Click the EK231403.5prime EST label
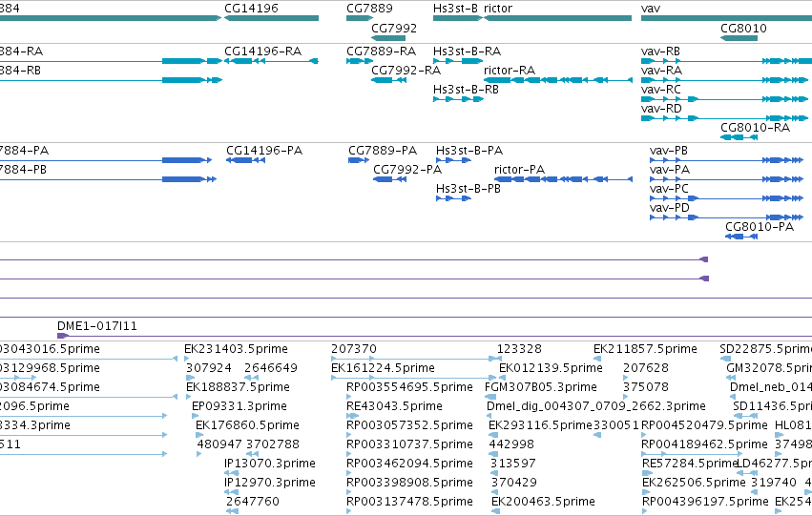 pyautogui.click(x=236, y=349)
